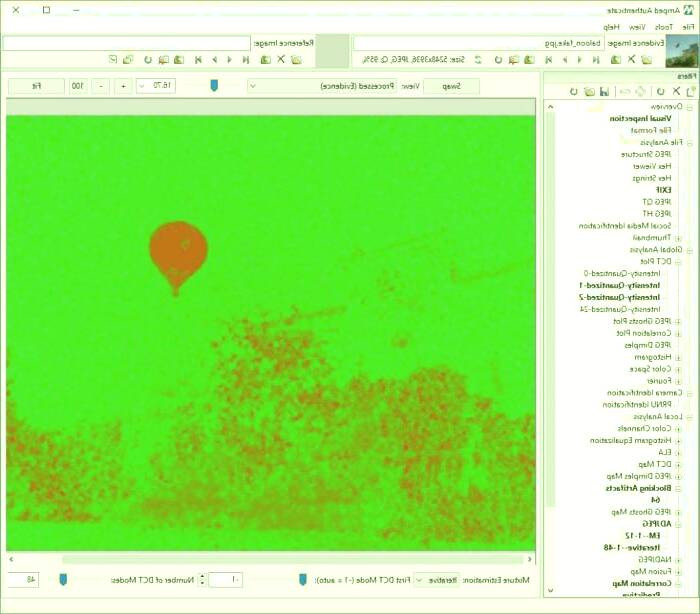Click the X delete icon in Filters toolbar

point(676,92)
